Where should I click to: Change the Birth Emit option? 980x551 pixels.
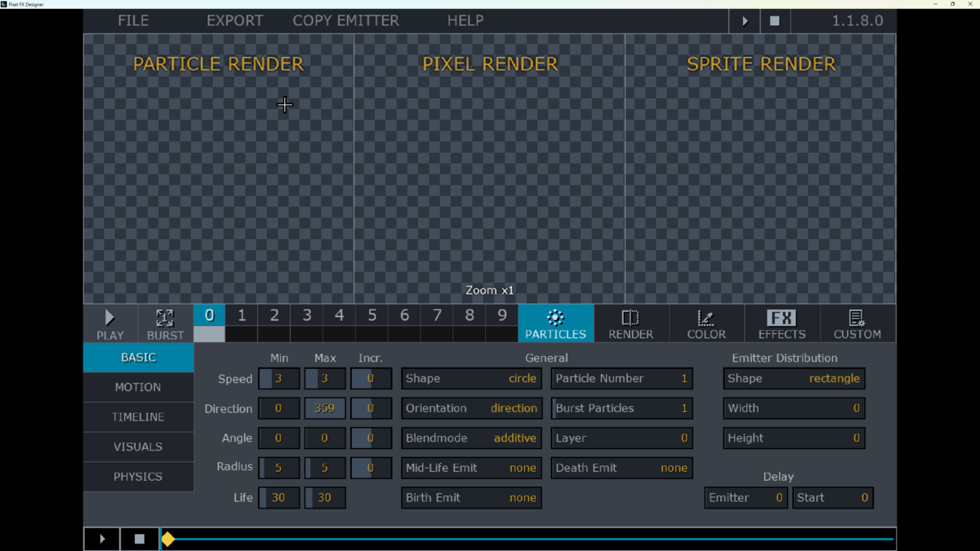click(x=471, y=498)
